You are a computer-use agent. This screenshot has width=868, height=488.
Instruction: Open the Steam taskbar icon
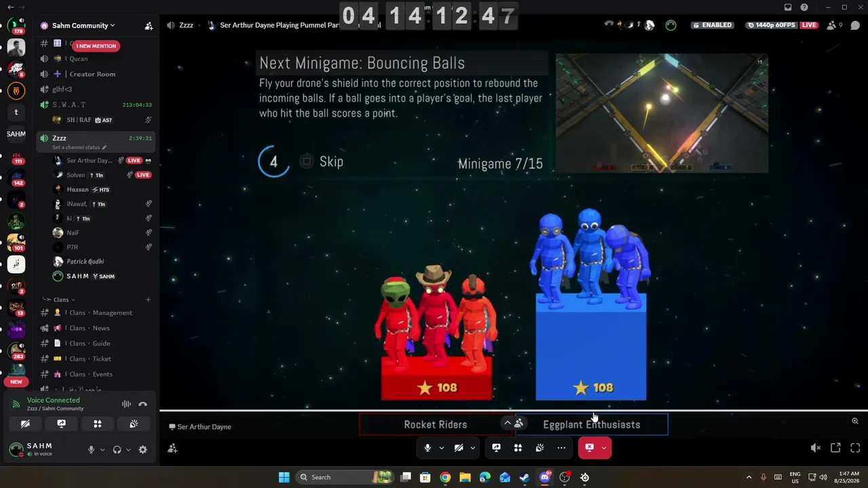coord(524,477)
